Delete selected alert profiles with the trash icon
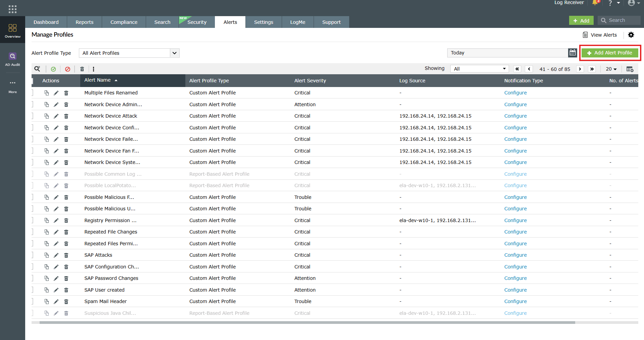This screenshot has height=340, width=644. [x=82, y=69]
